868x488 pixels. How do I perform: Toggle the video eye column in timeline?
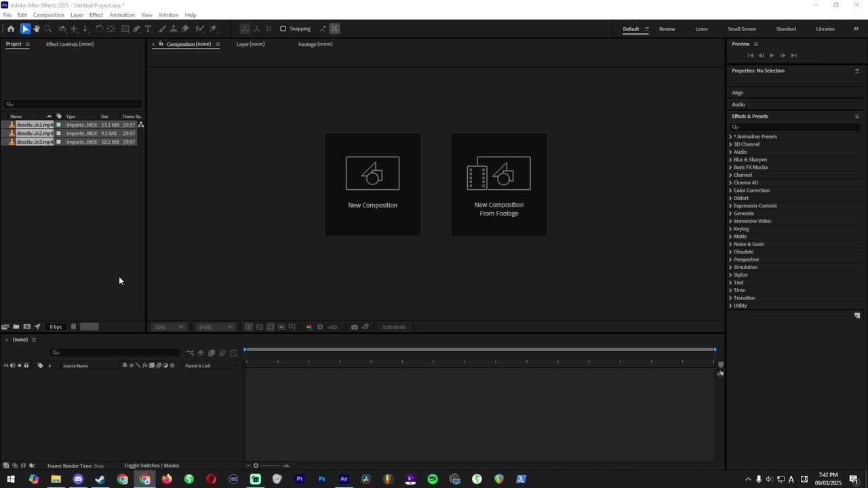pyautogui.click(x=6, y=365)
